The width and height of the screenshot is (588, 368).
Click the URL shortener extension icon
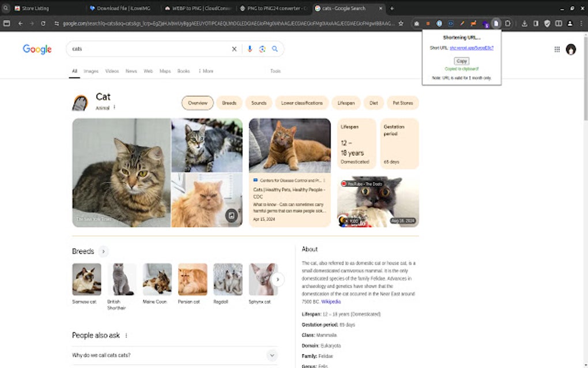[x=496, y=24]
